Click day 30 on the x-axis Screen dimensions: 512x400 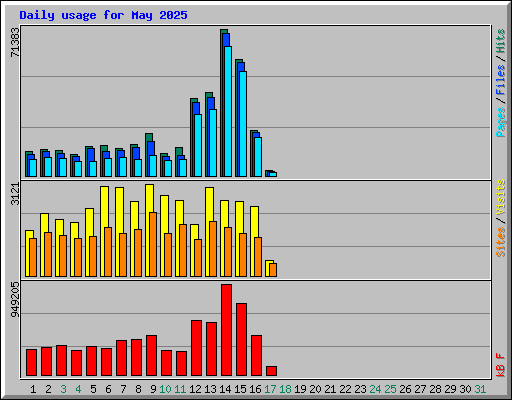(465, 389)
